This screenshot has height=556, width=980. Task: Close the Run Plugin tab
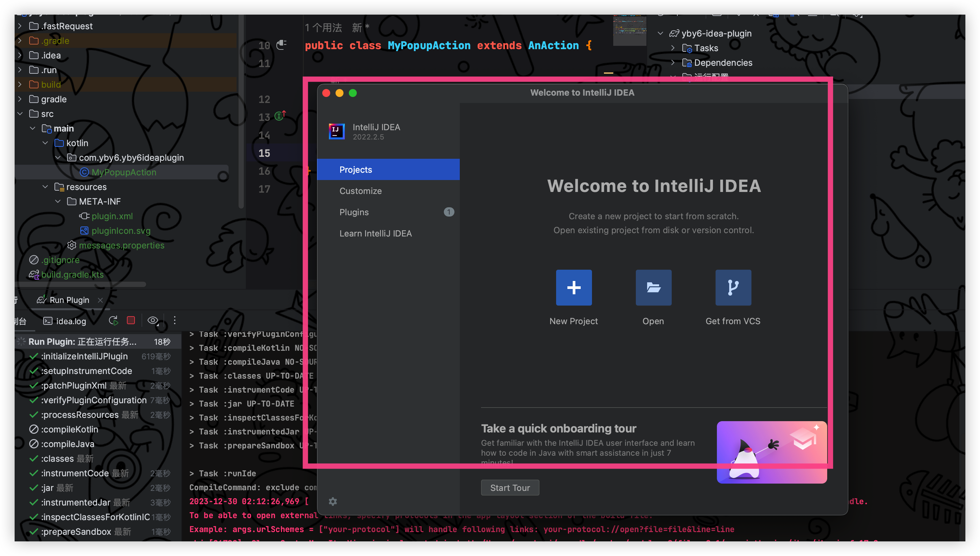(100, 300)
